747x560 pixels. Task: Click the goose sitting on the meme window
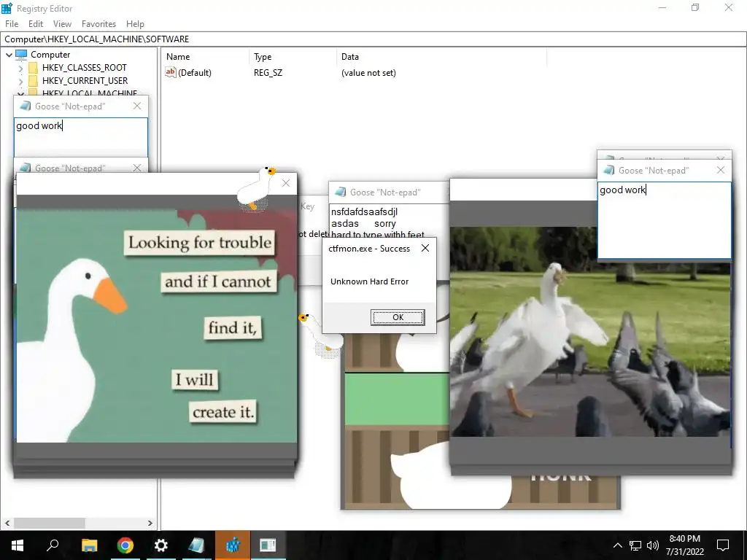click(256, 189)
